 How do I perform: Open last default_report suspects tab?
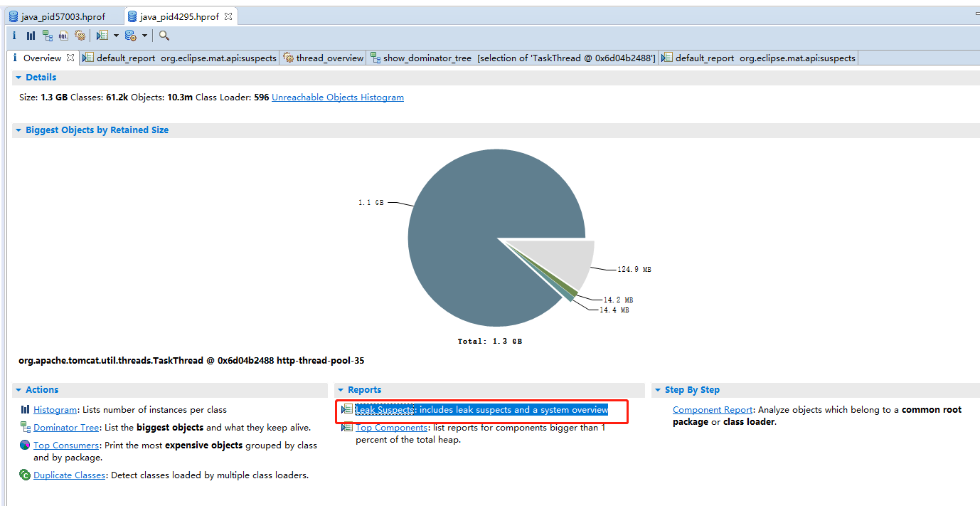pyautogui.click(x=758, y=58)
